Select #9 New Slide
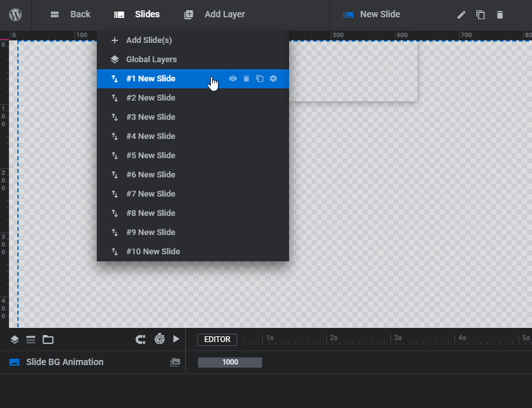The width and height of the screenshot is (532, 408). click(x=193, y=233)
